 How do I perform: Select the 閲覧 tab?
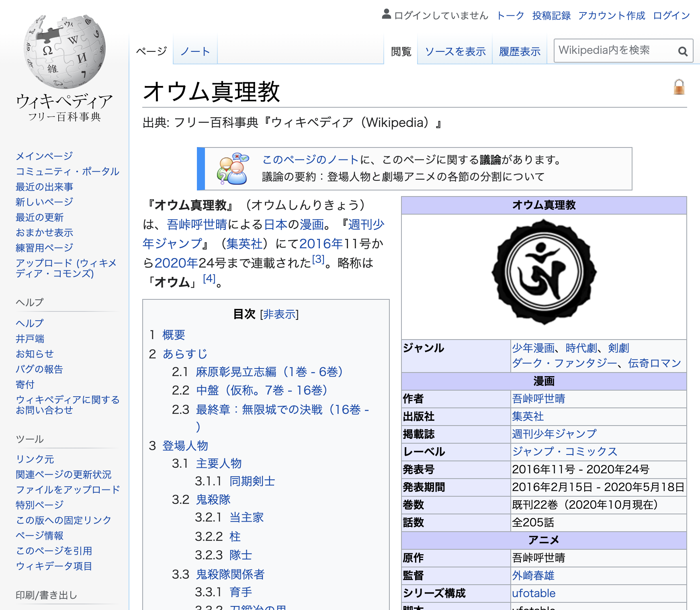401,51
